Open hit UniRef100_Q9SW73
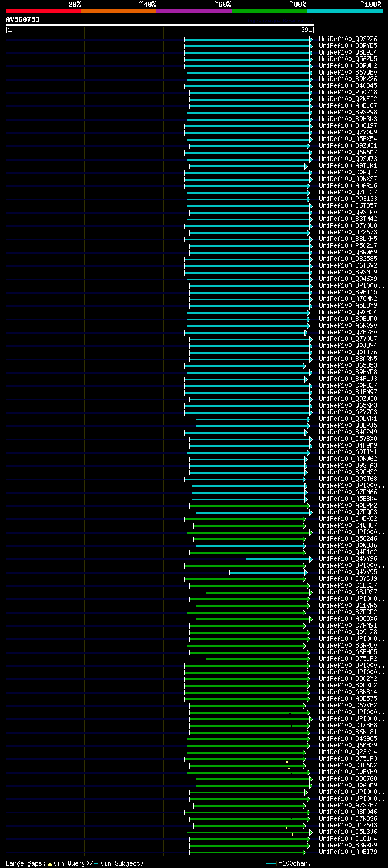Image resolution: width=388 pixels, height=868 pixels. [x=349, y=159]
